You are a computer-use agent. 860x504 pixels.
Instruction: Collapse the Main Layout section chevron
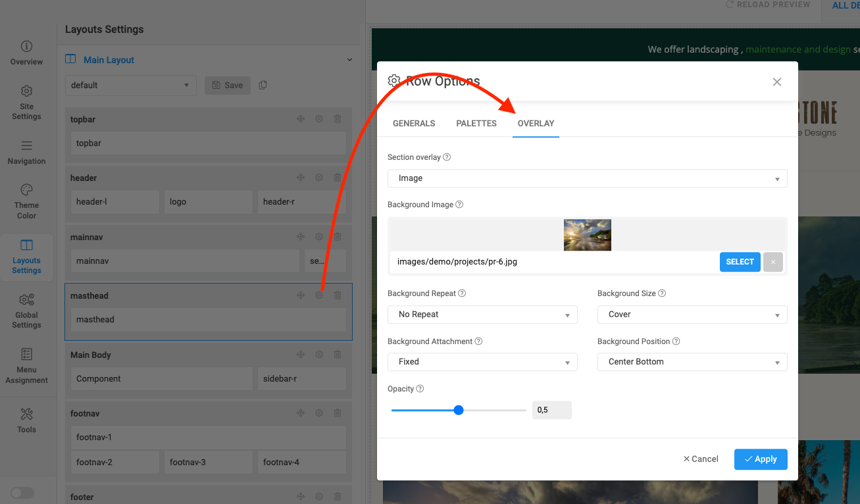[x=349, y=60]
